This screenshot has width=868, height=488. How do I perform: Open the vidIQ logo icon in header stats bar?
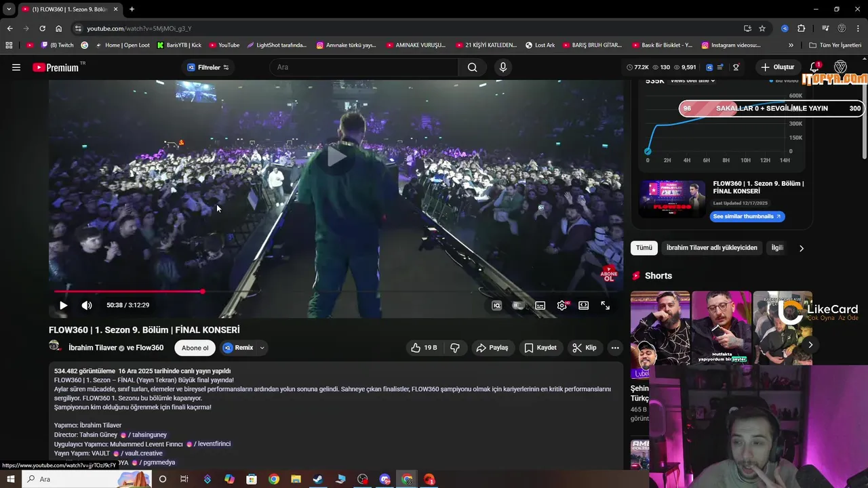pos(709,67)
